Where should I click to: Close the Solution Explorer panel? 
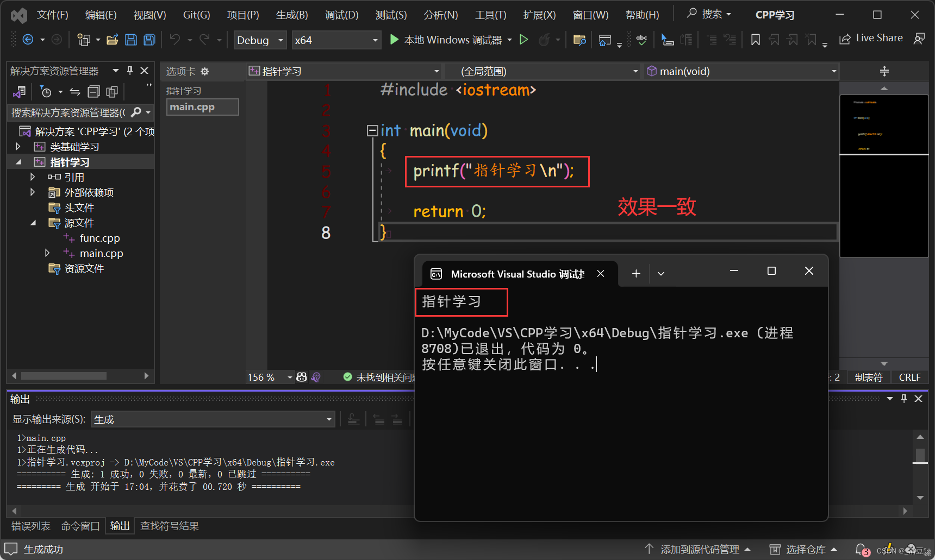(x=145, y=71)
